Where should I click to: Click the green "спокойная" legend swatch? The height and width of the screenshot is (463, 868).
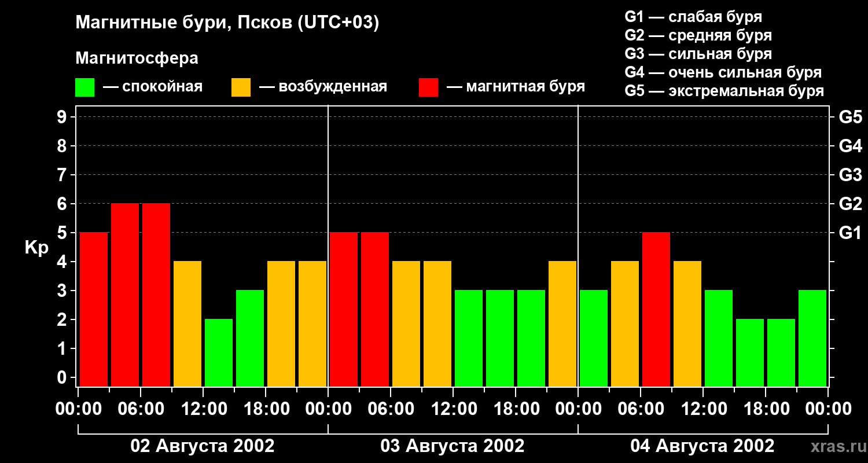tap(85, 87)
